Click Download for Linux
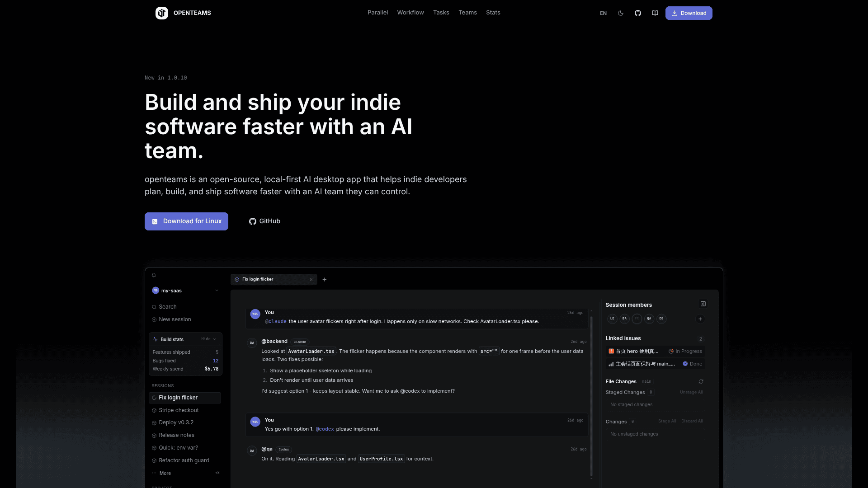868x488 pixels. (186, 221)
